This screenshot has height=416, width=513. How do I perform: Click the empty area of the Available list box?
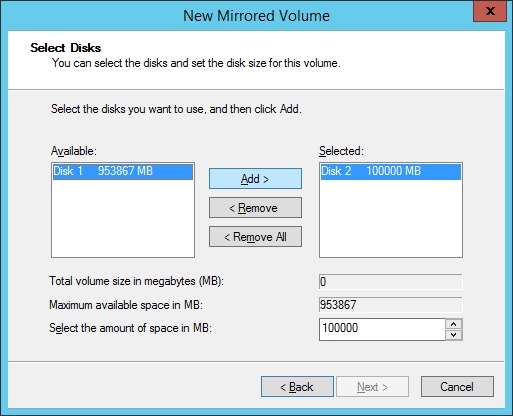pos(123,218)
